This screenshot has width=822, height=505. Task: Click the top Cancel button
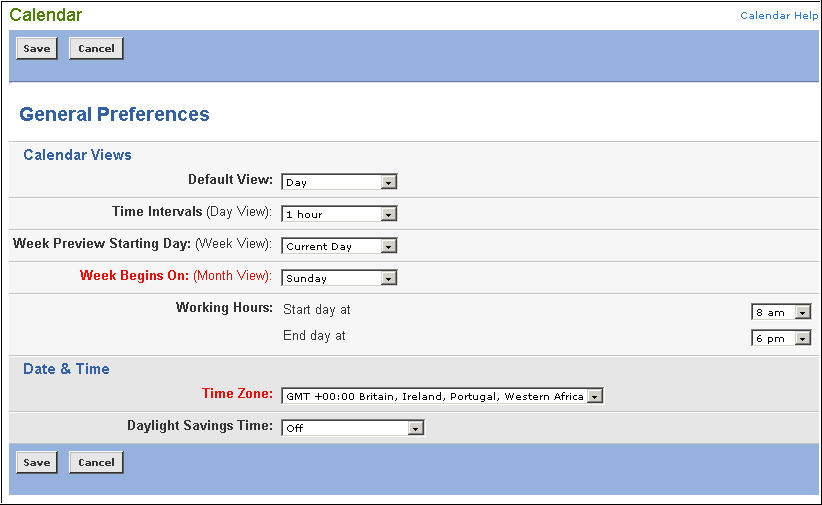click(x=96, y=48)
